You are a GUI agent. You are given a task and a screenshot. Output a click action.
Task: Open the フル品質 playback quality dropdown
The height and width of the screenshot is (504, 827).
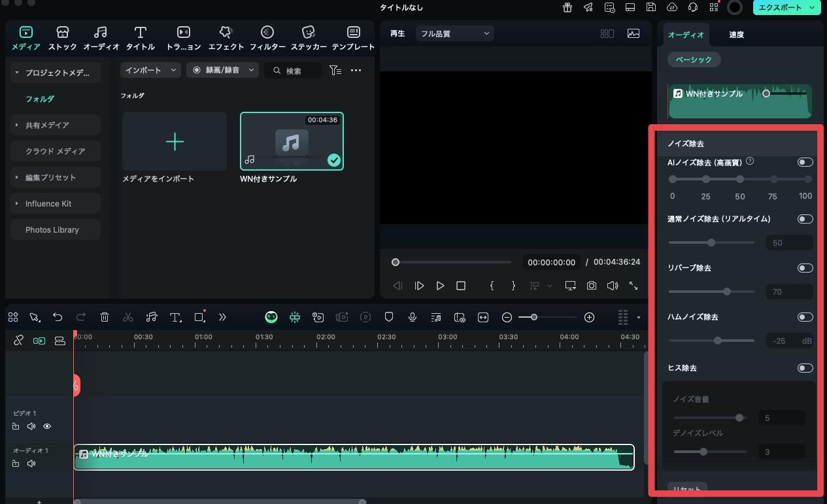click(454, 33)
